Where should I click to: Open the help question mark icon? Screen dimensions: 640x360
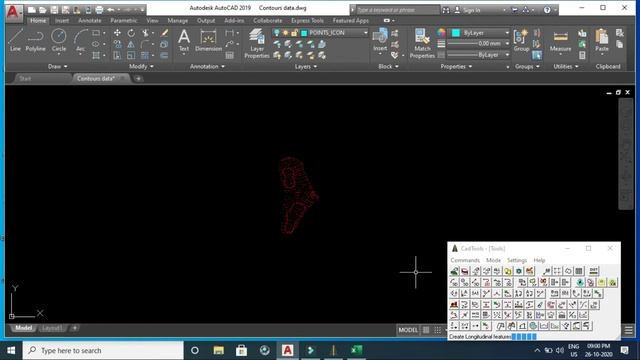547,10
